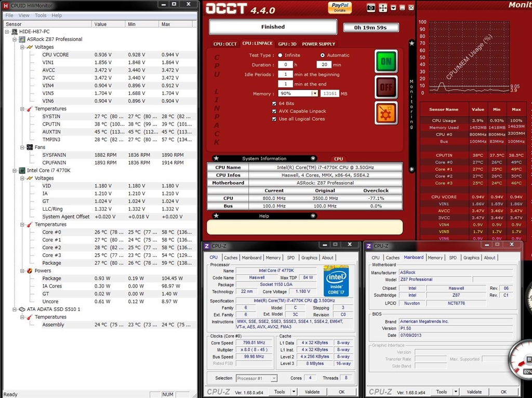This screenshot has width=532, height=398.
Task: Click the Intel Core i7 logo in CPU-Z
Action: pos(336,281)
